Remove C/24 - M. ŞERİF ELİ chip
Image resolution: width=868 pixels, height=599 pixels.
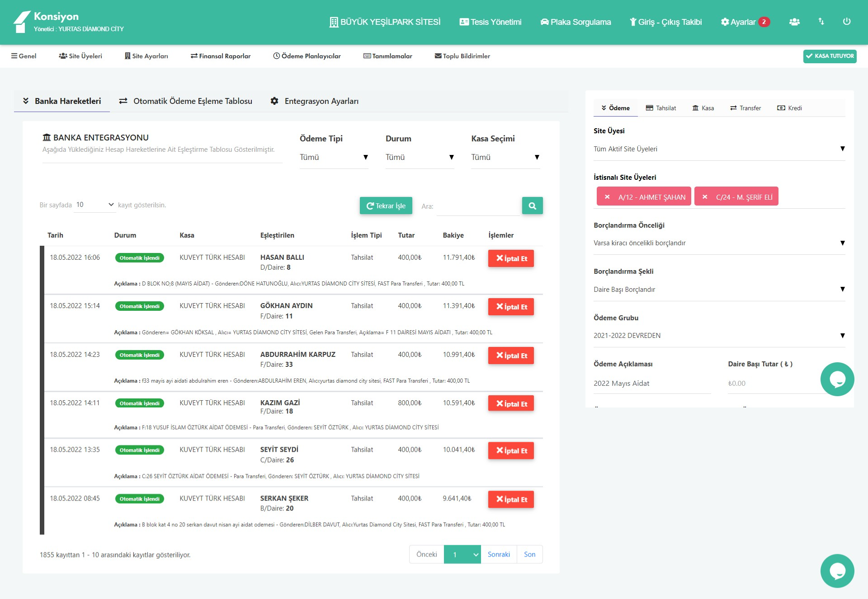[705, 197]
